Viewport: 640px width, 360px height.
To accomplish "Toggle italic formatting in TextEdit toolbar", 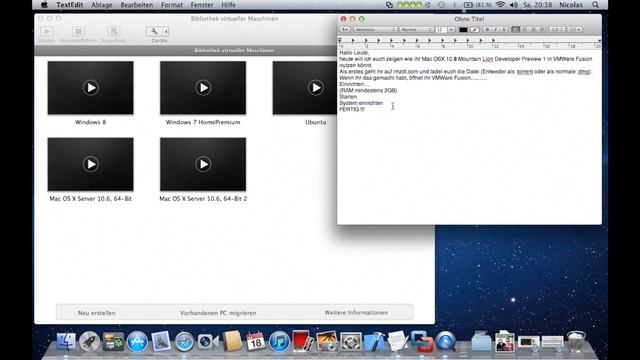I will tap(496, 29).
